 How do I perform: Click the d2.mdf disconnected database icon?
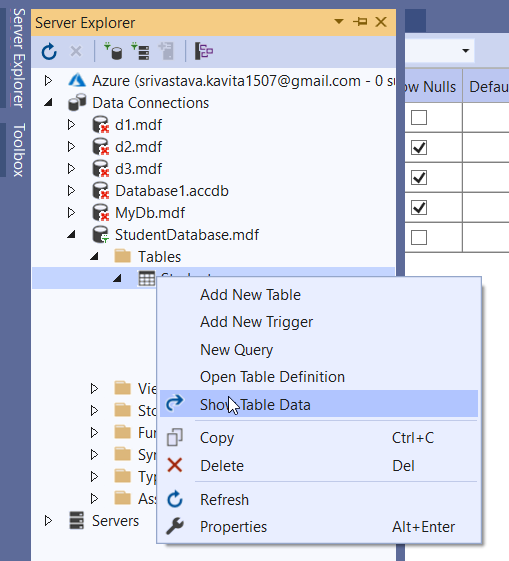pos(101,147)
